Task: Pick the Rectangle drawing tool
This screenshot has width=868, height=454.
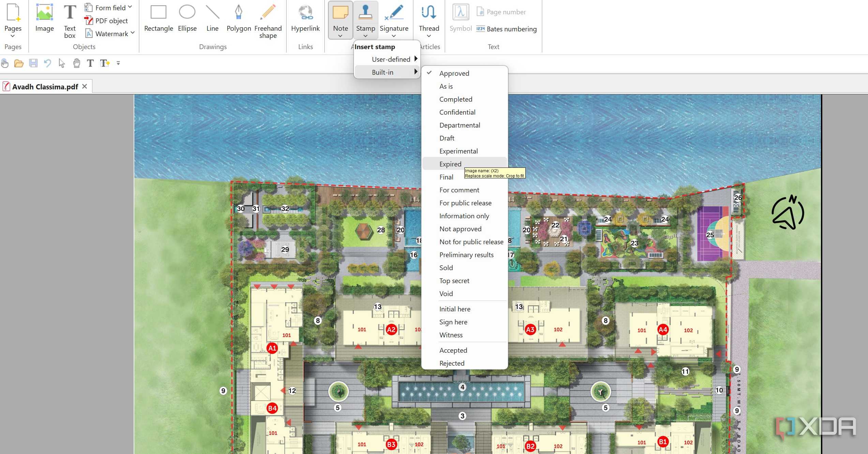Action: tap(159, 19)
